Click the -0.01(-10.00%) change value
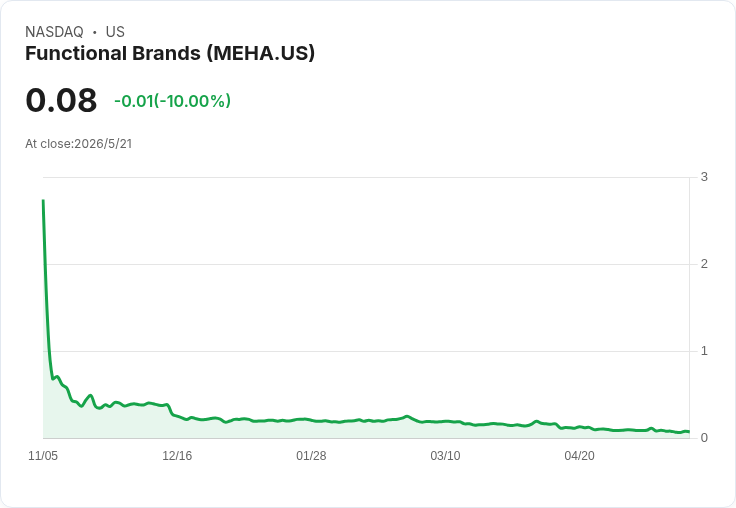This screenshot has height=508, width=736. (172, 101)
